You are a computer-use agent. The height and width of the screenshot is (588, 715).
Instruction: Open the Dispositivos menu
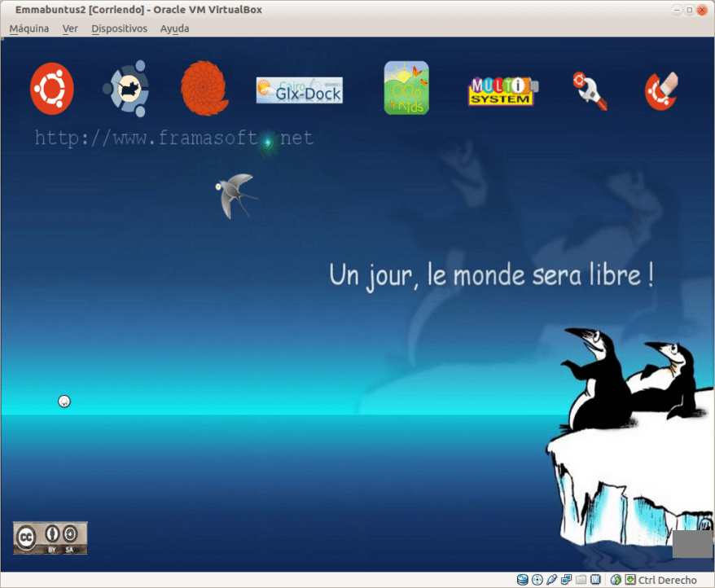[119, 29]
